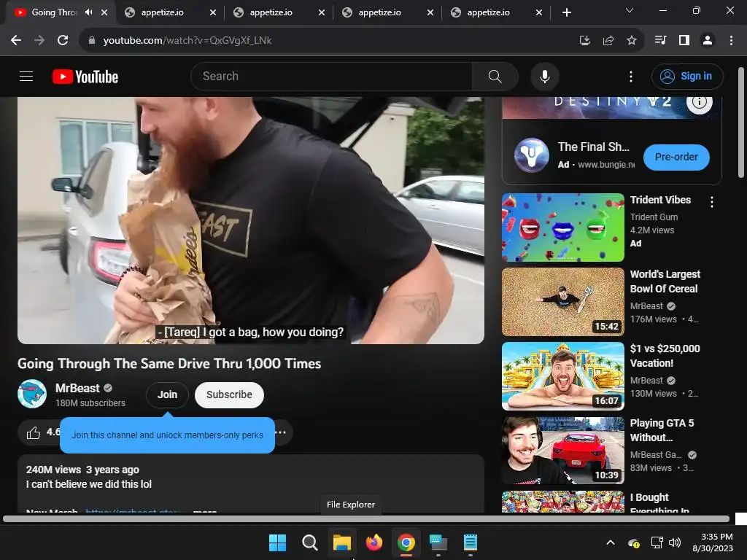Click the search magnifier button
The width and height of the screenshot is (747, 560).
click(x=495, y=76)
